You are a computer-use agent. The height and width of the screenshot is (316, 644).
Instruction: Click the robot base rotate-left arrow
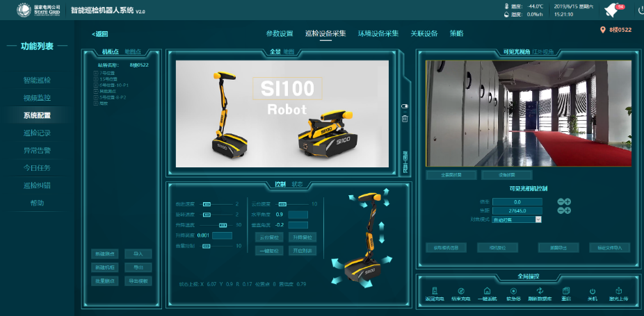tap(337, 263)
